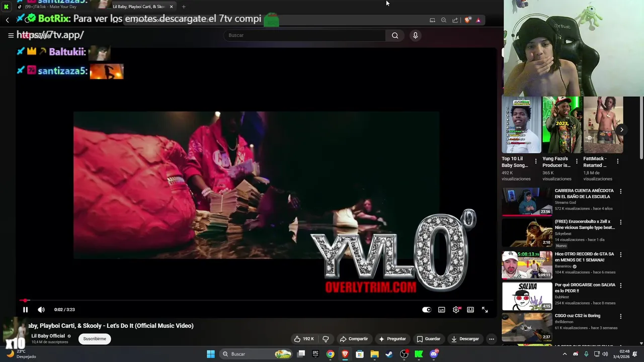Open options for Enzocerobulto type beat video
This screenshot has height=362, width=644.
(x=620, y=222)
